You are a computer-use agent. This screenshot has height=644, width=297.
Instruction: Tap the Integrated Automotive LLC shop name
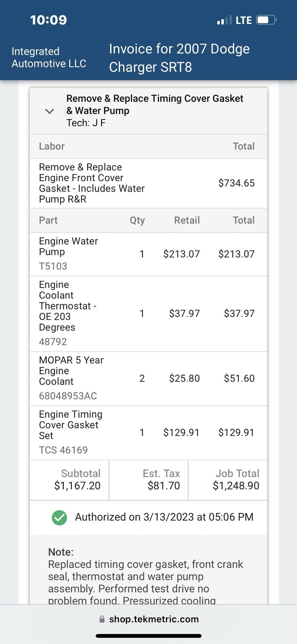click(x=49, y=58)
